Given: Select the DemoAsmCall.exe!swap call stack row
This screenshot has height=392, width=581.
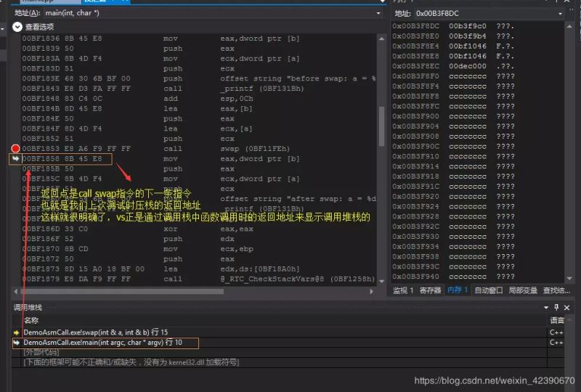Looking at the screenshot, I should coord(95,332).
